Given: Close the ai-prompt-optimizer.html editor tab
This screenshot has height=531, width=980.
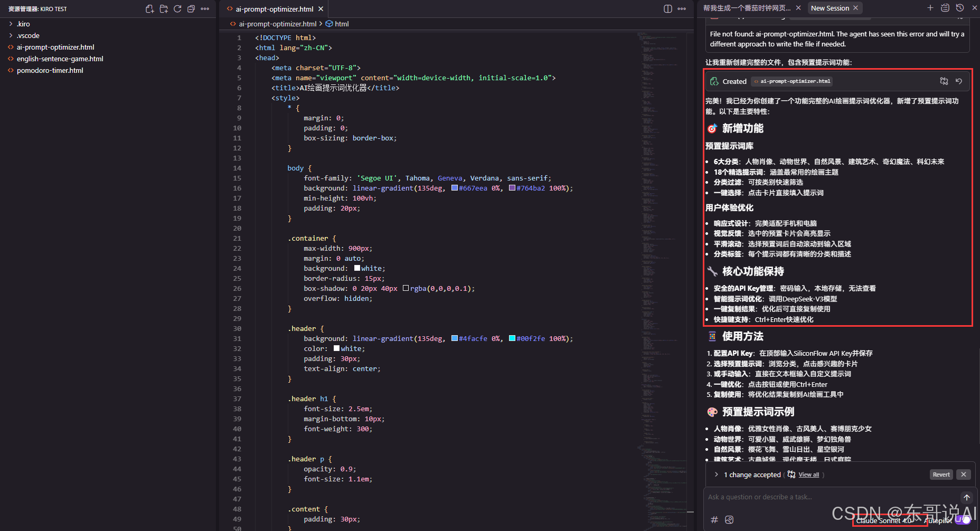Looking at the screenshot, I should 321,9.
